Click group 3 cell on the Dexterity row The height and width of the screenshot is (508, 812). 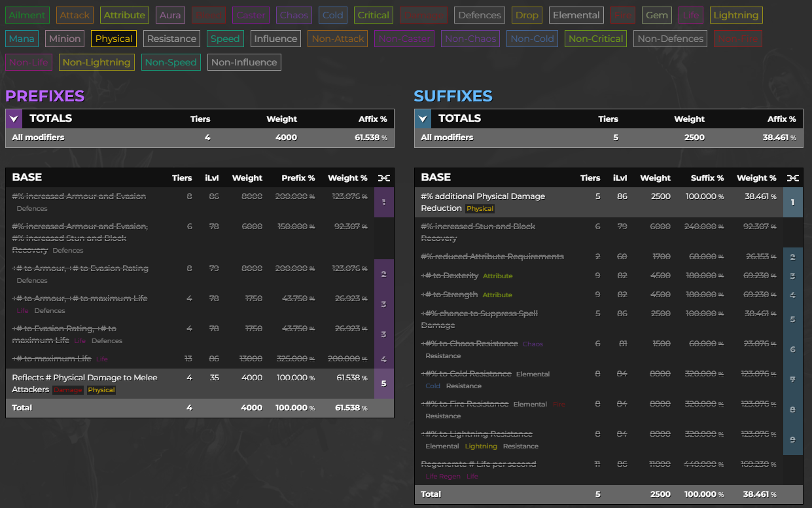pos(793,276)
